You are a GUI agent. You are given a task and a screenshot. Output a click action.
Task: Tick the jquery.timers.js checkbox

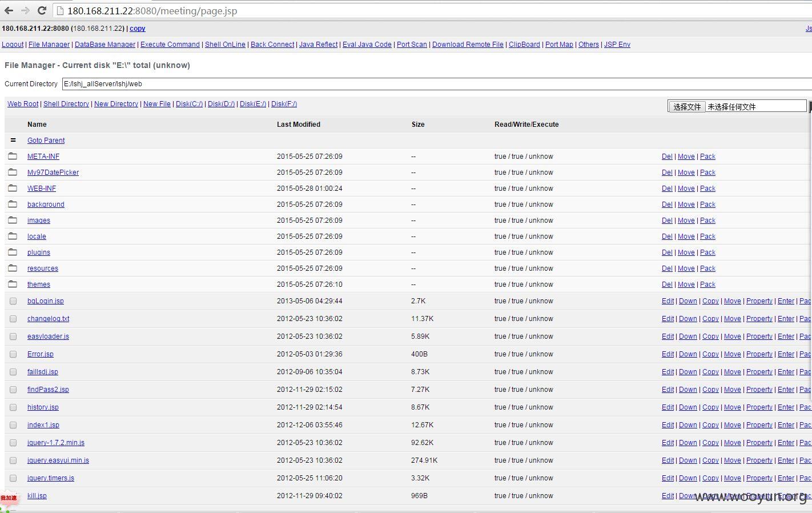click(x=13, y=478)
